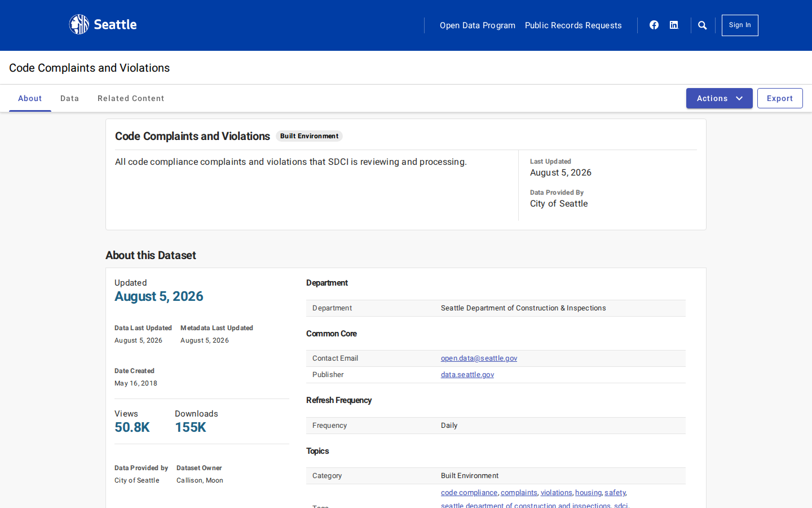Click the 'safety' tag link
This screenshot has width=812, height=508.
pos(615,493)
